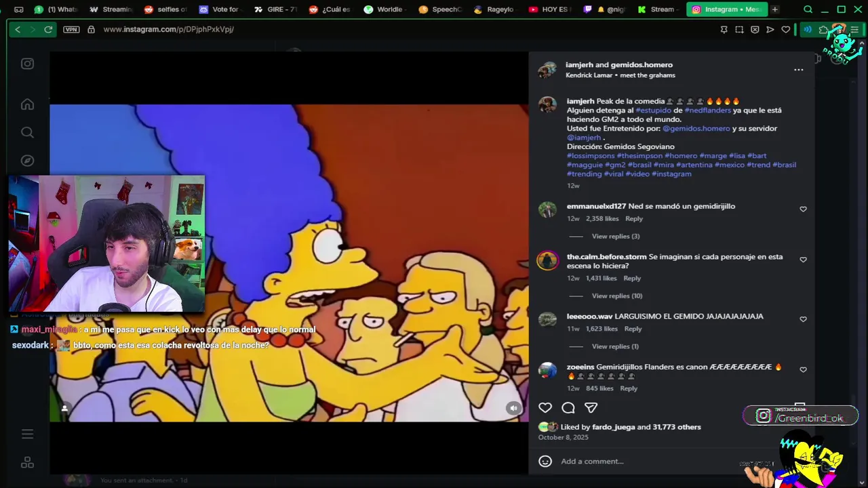Switch to the WhatsApp tab

click(x=56, y=9)
